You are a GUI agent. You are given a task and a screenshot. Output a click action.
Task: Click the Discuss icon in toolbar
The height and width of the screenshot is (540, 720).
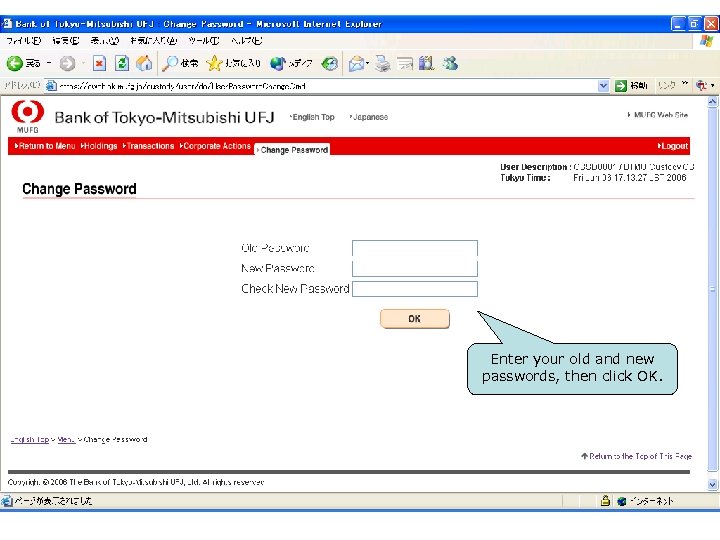point(427,63)
